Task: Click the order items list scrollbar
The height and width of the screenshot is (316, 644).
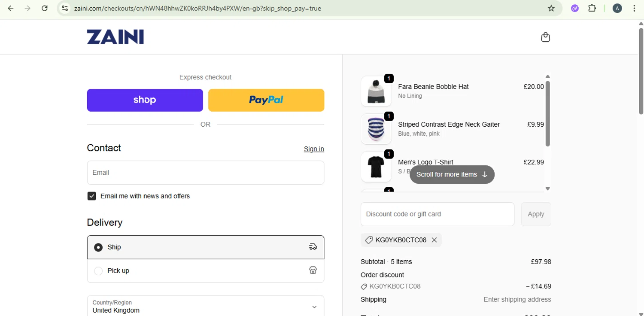Action: [x=548, y=113]
